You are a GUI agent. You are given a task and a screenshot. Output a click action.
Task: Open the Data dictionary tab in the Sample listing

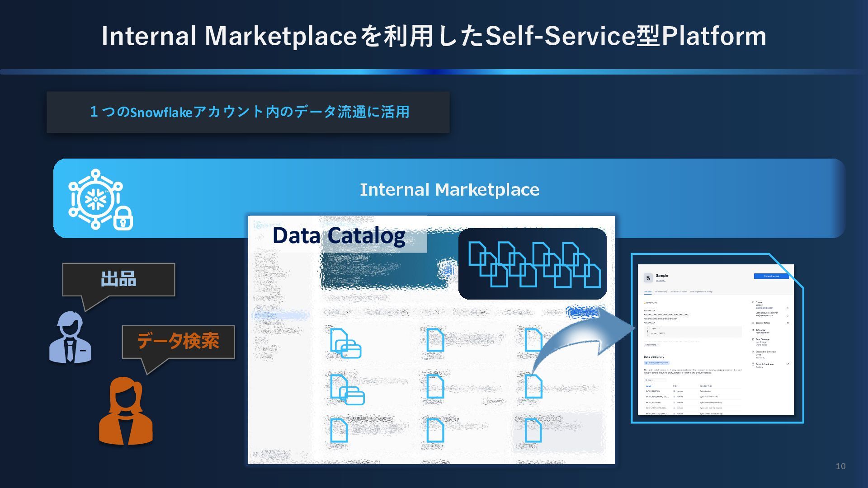tap(661, 292)
